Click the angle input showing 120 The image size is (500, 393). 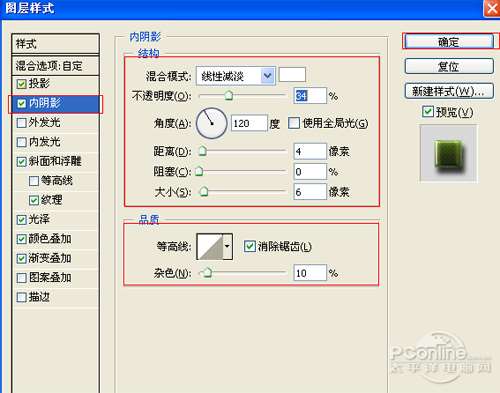pyautogui.click(x=249, y=123)
